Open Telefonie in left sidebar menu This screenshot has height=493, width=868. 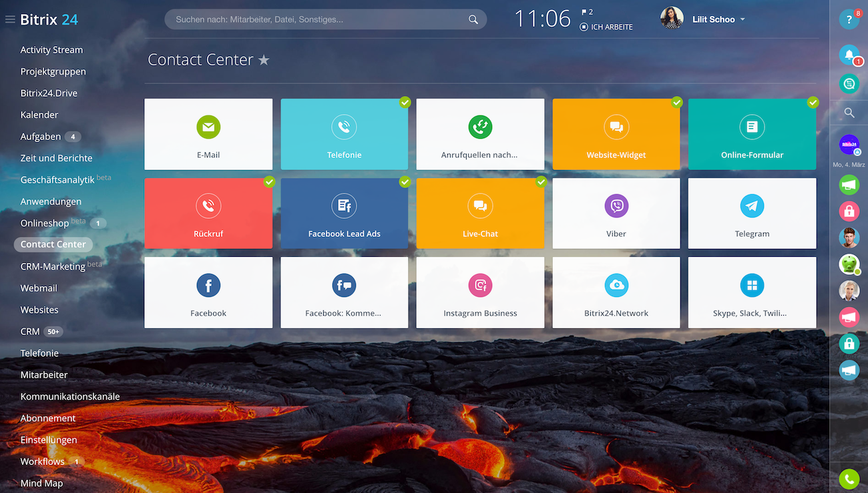(39, 353)
